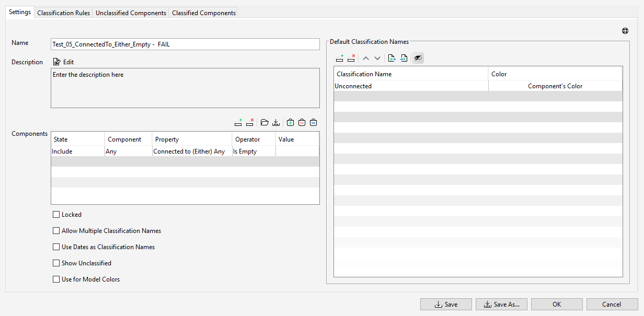The image size is (644, 316).
Task: Click the bag icon with blue equals
Action: point(314,123)
